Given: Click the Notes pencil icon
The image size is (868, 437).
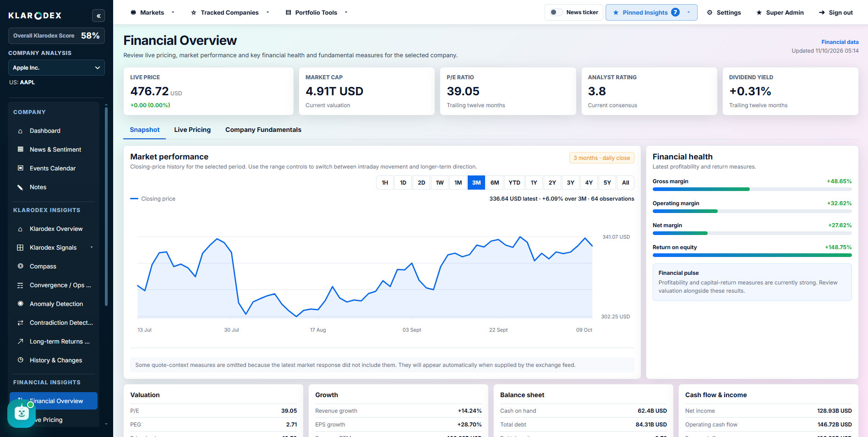Looking at the screenshot, I should [x=20, y=187].
